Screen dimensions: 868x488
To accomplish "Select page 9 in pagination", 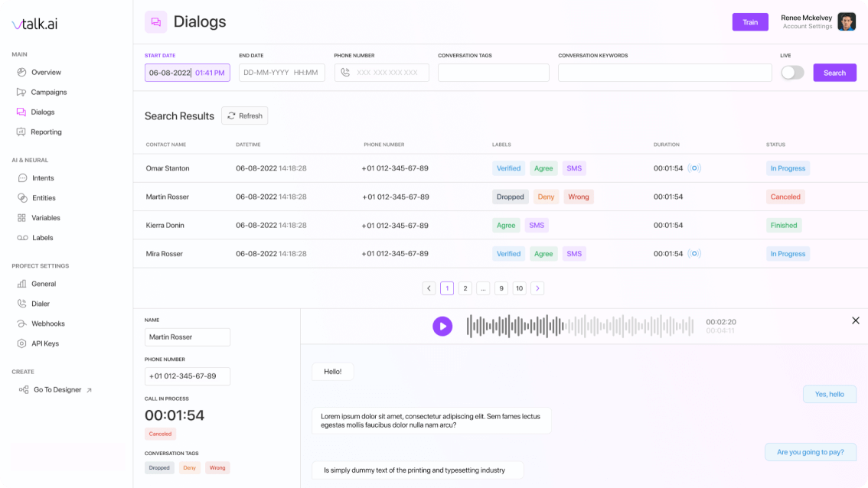I will pos(501,288).
